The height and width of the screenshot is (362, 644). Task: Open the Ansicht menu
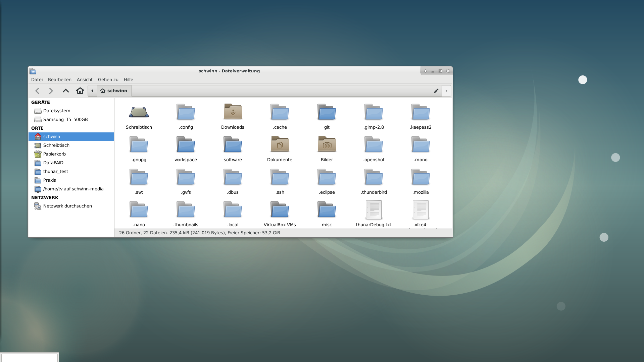[85, 79]
